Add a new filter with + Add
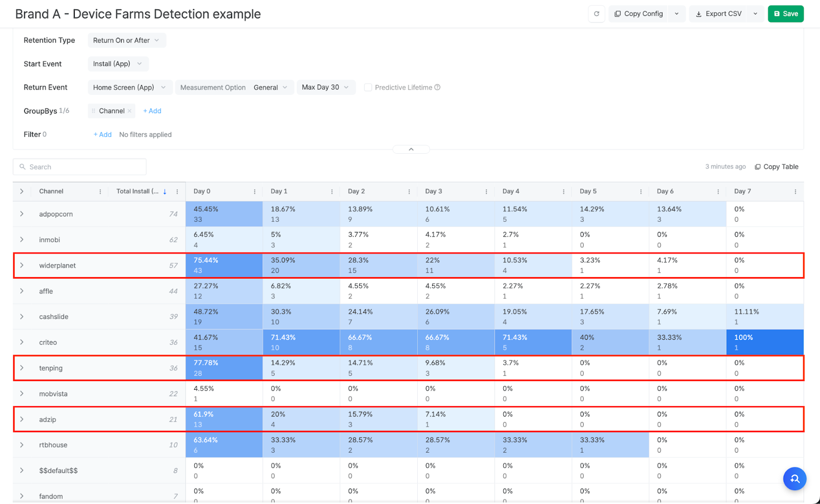Screen dimensions: 820x504 tap(102, 135)
